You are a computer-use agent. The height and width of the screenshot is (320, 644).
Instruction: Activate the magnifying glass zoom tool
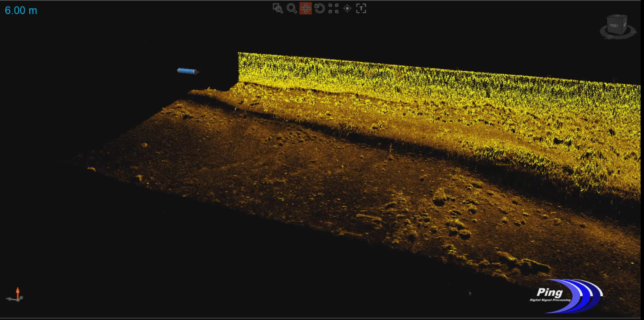(x=292, y=8)
